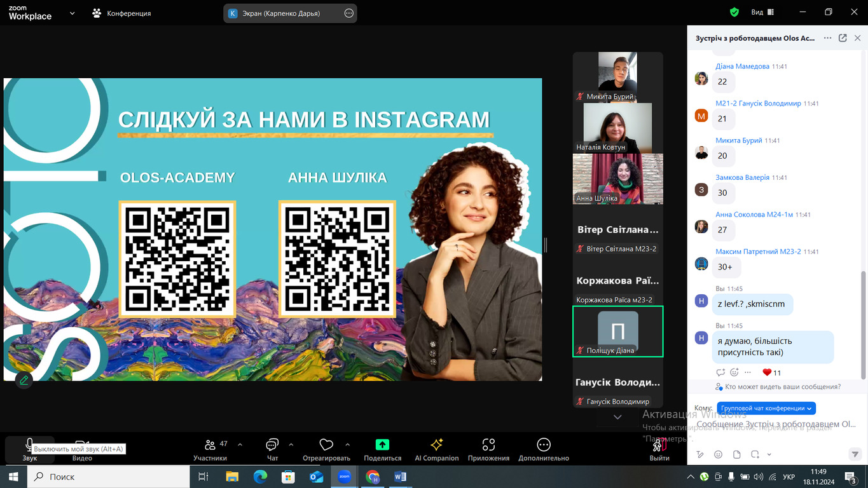Screen dimensions: 868x488
Task: Click the heart reaction with 11
Action: click(771, 372)
